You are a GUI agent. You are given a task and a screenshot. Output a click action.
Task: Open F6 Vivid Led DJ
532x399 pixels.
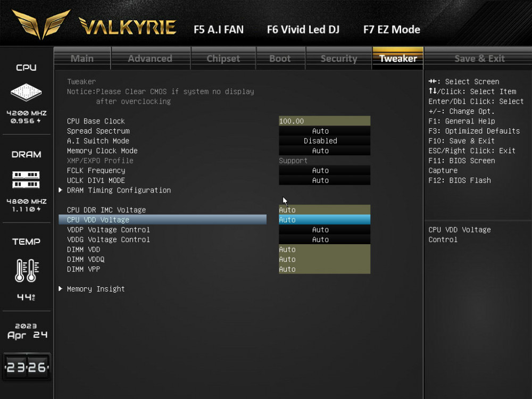click(303, 30)
